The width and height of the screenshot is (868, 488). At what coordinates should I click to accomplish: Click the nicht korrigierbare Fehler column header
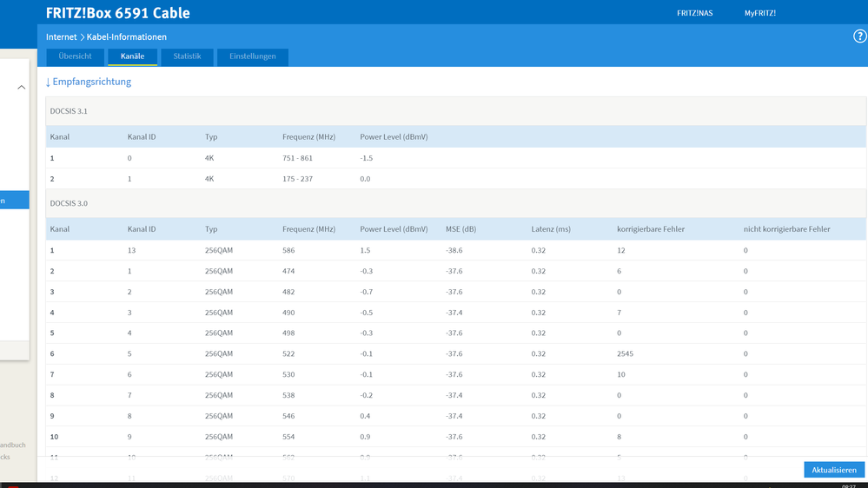[786, 229]
